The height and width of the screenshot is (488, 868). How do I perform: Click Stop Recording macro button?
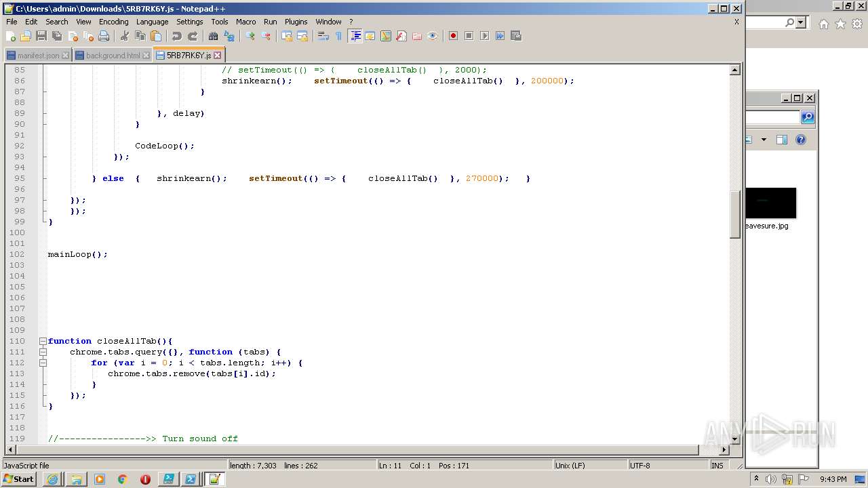469,36
